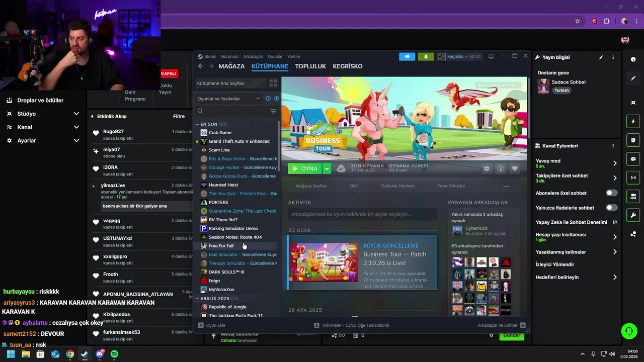Collapse the EN SON games group

coord(197,124)
